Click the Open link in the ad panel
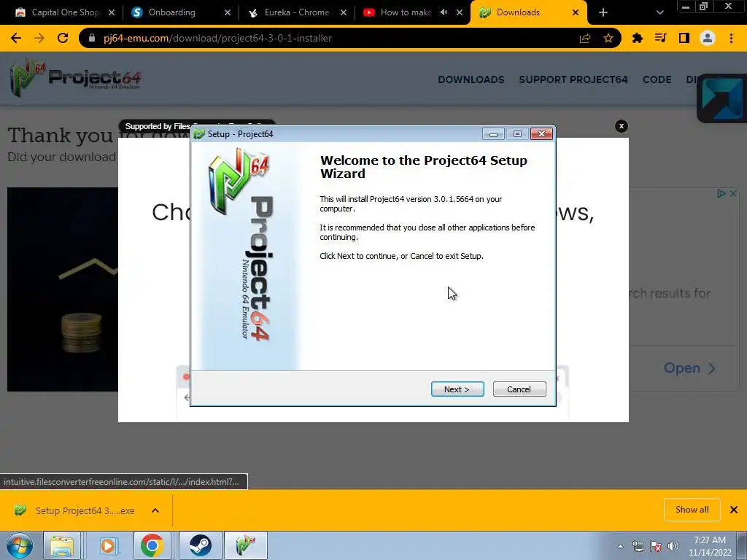Screen dimensions: 747x560 coord(689,368)
